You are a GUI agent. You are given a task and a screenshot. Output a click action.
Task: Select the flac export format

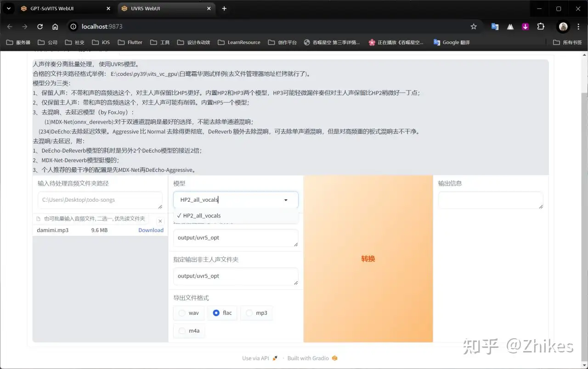pyautogui.click(x=222, y=313)
